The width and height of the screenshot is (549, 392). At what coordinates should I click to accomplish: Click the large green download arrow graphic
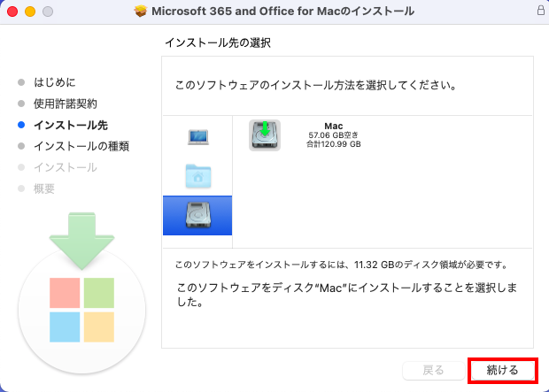[x=82, y=241]
